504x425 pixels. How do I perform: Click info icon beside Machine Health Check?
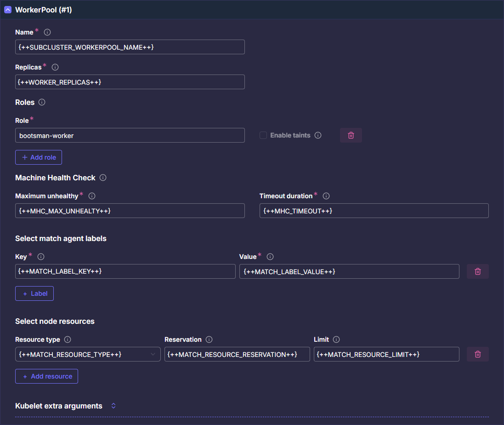(x=103, y=178)
